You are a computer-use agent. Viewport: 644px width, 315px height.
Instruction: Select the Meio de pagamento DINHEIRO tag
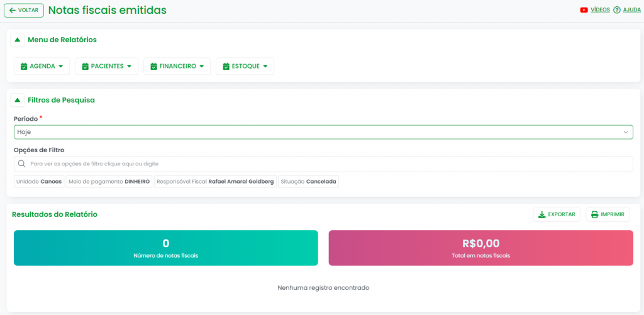[x=109, y=182]
